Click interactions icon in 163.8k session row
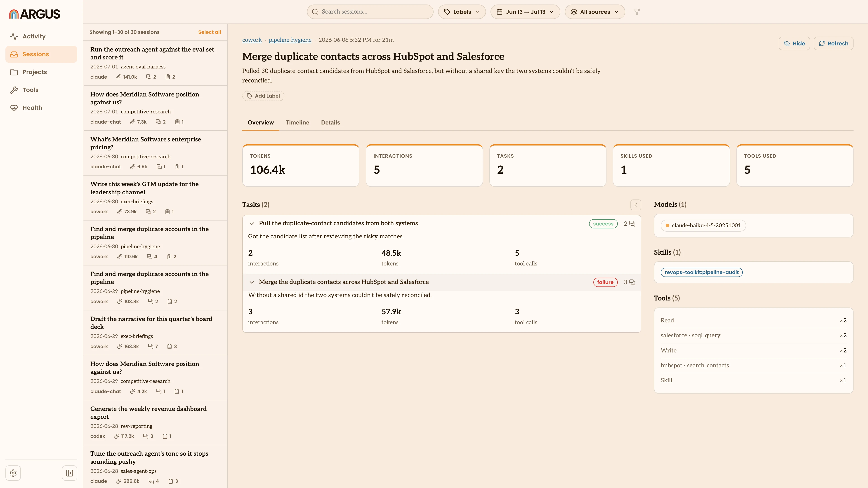The height and width of the screenshot is (488, 868). click(x=151, y=347)
